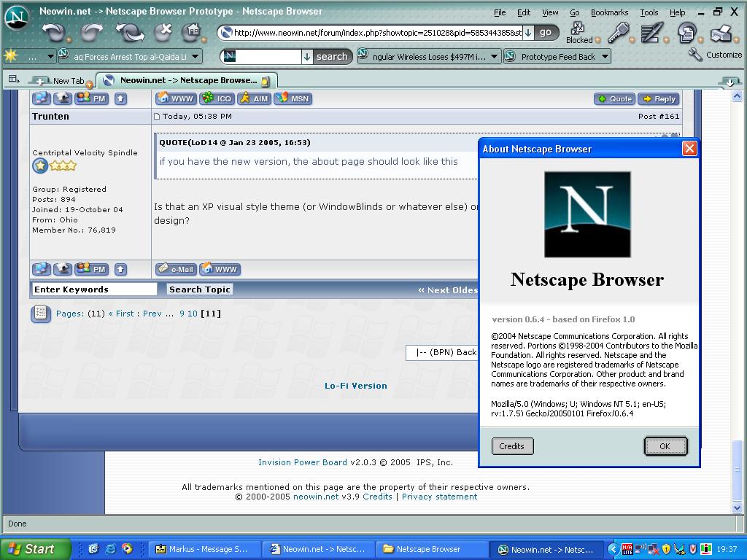Image resolution: width=747 pixels, height=560 pixels.
Task: Open the Help menu
Action: click(x=677, y=12)
